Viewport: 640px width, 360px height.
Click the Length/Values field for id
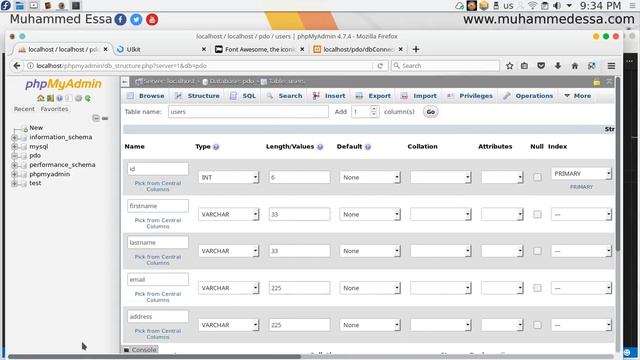[x=299, y=178]
